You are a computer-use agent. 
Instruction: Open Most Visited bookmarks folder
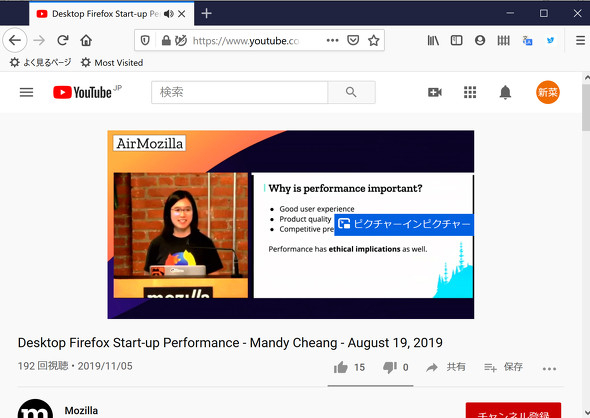(112, 62)
